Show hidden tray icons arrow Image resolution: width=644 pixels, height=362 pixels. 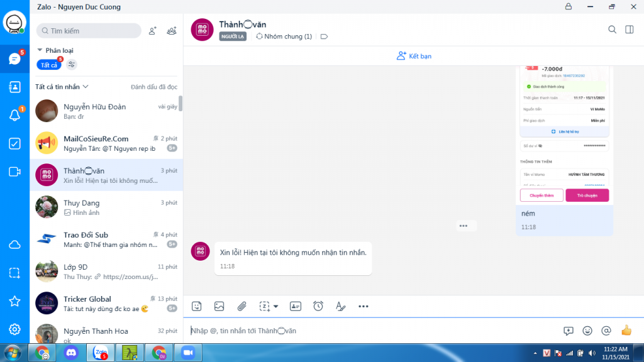535,353
